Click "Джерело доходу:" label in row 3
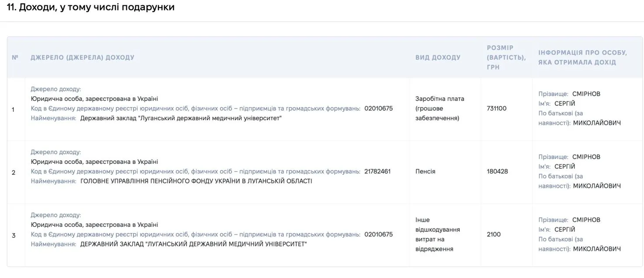Screen dimensions: 644x278 click(x=56, y=215)
